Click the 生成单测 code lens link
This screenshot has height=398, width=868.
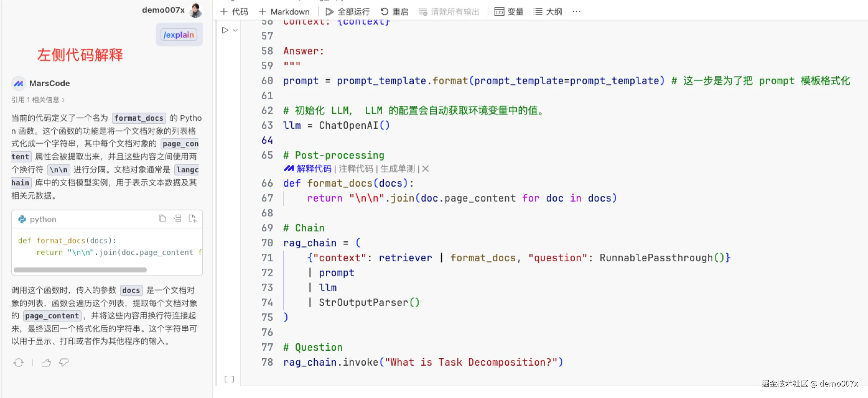pyautogui.click(x=397, y=169)
